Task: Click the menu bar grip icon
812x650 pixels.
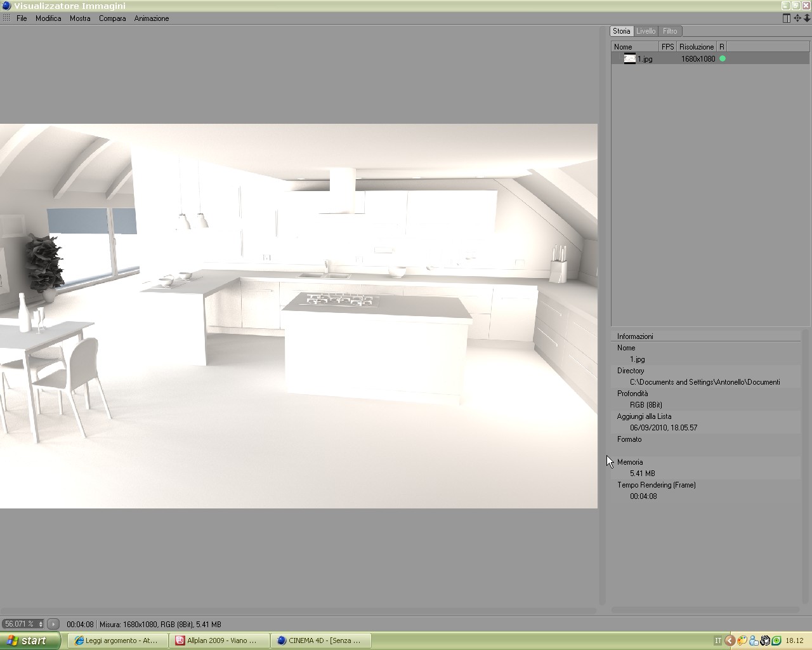Action: (6, 18)
